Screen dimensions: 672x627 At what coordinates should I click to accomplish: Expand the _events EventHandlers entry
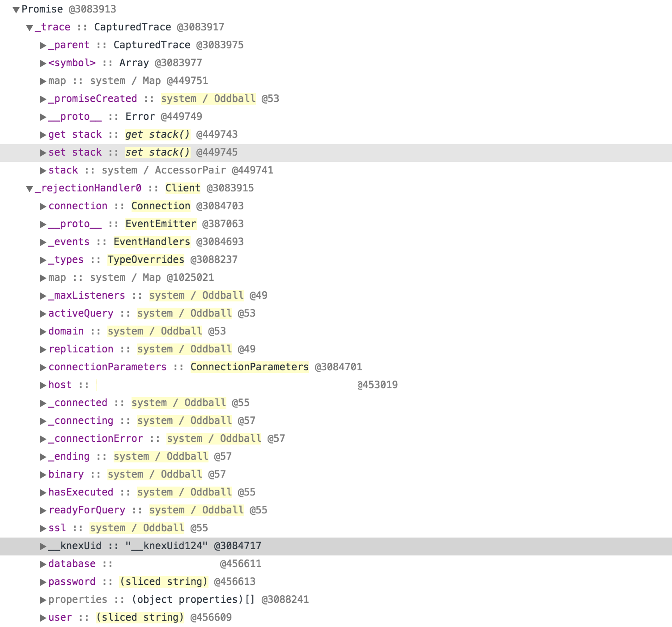tap(43, 241)
